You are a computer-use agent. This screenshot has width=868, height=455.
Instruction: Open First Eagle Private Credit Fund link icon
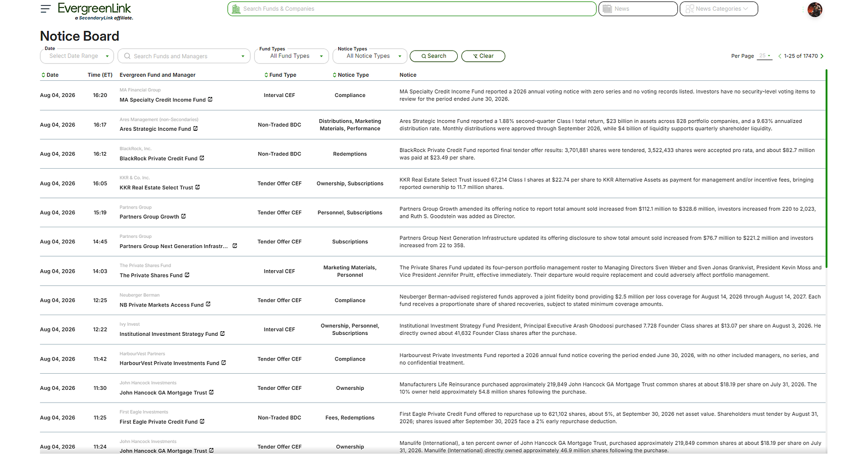202,422
